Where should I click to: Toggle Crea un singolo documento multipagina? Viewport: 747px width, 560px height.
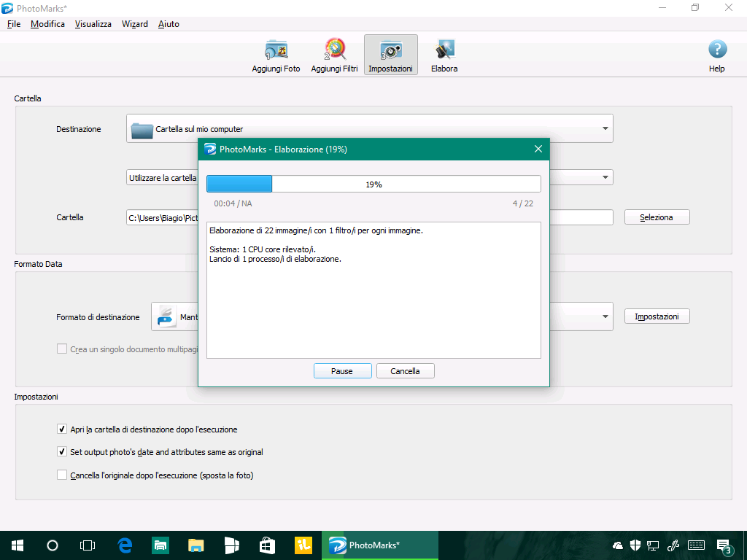[62, 349]
